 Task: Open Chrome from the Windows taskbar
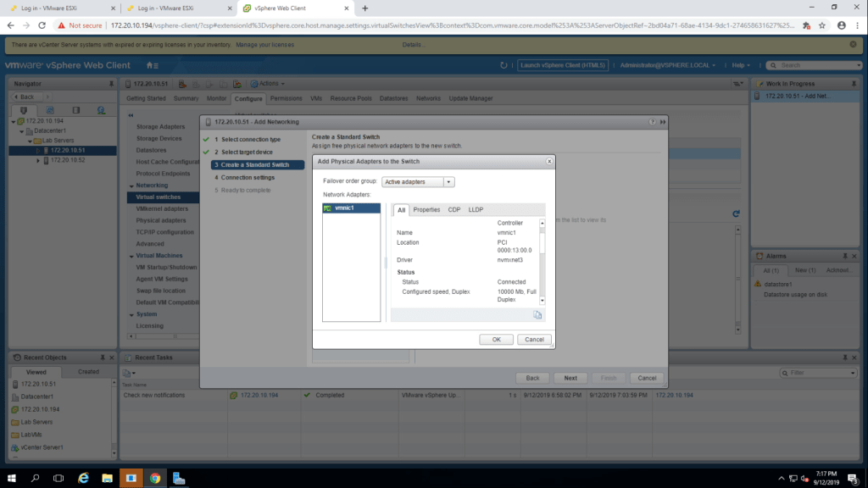point(155,478)
